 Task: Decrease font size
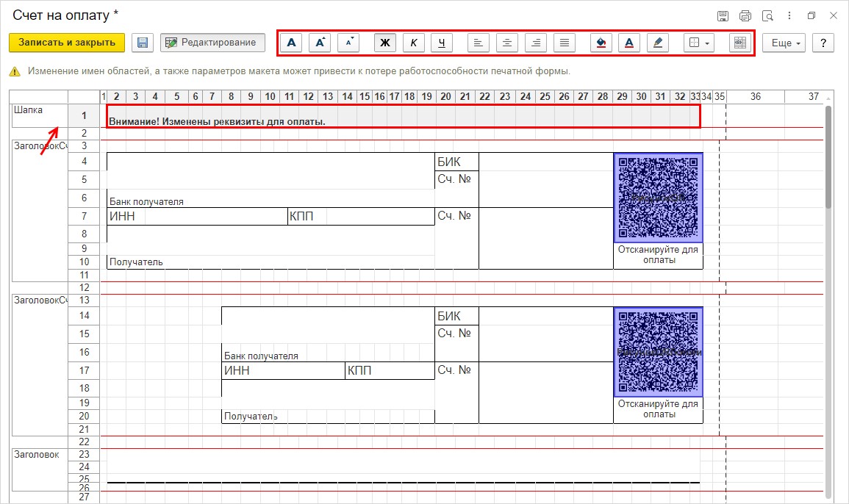click(x=348, y=43)
